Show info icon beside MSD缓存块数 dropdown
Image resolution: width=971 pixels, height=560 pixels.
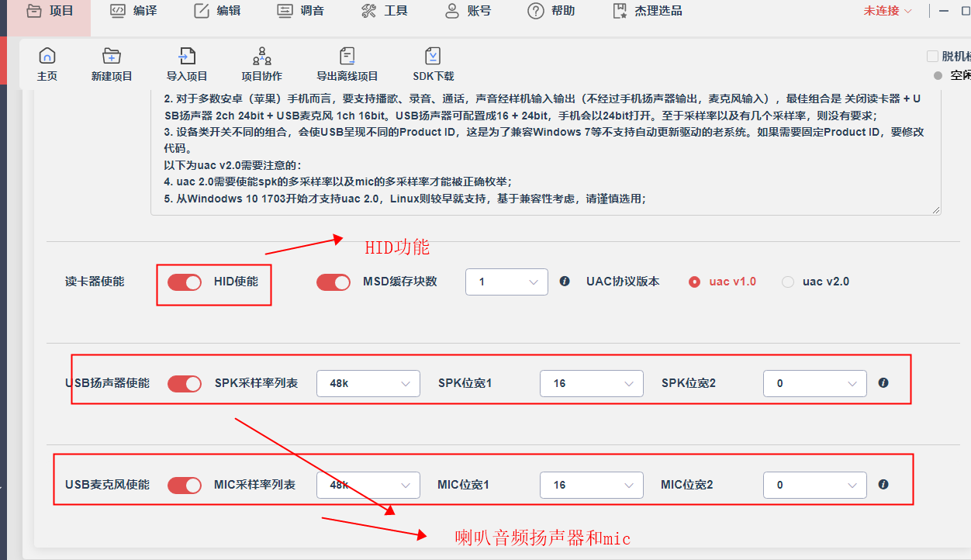pyautogui.click(x=565, y=281)
